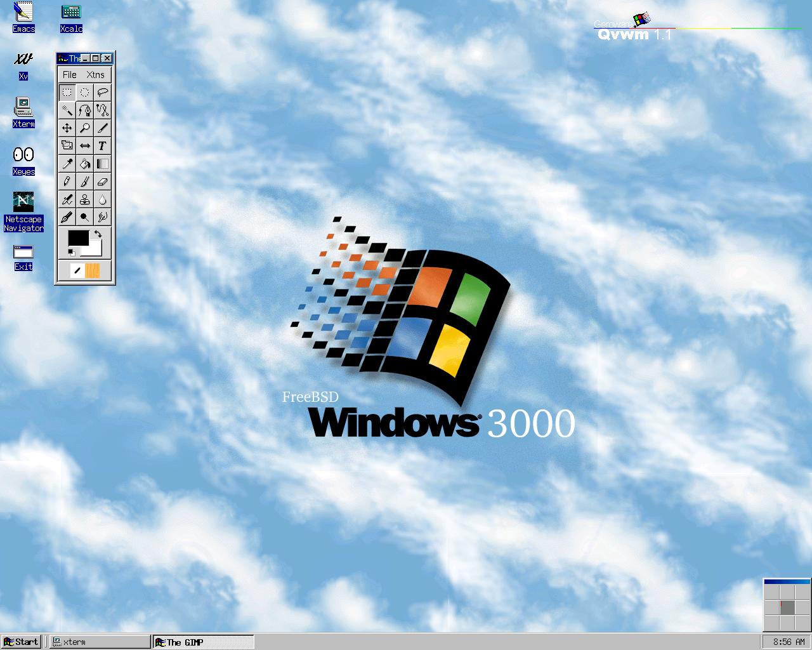Minimize the GIMP toolbox window
This screenshot has width=812, height=650.
pos(86,58)
